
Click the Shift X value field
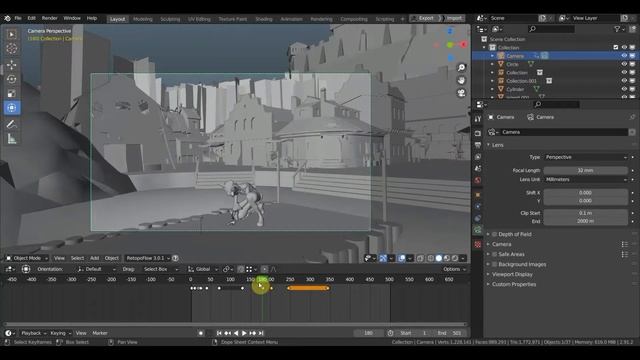click(x=585, y=193)
